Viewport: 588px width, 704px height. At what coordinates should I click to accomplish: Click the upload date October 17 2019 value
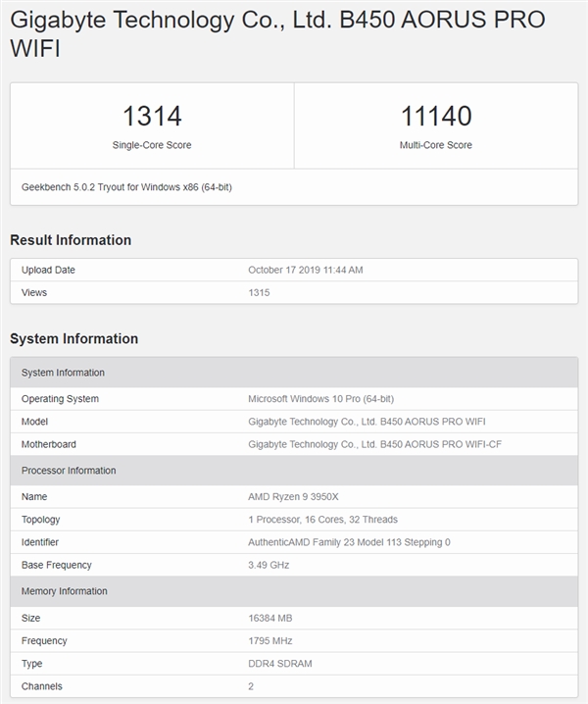pos(305,270)
